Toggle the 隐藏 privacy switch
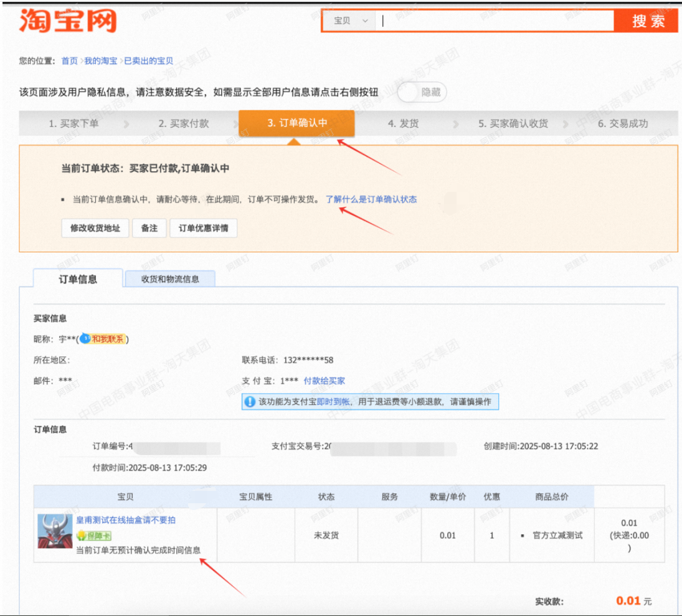The width and height of the screenshot is (682, 616). pyautogui.click(x=422, y=92)
